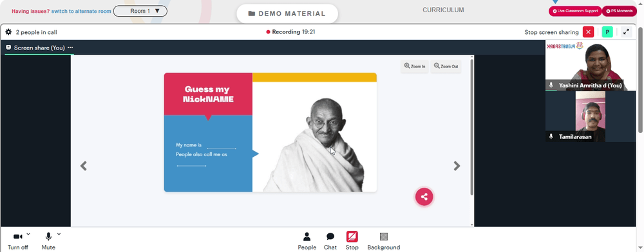The width and height of the screenshot is (644, 252).
Task: Click Yashini microphone status icon
Action: pyautogui.click(x=551, y=85)
